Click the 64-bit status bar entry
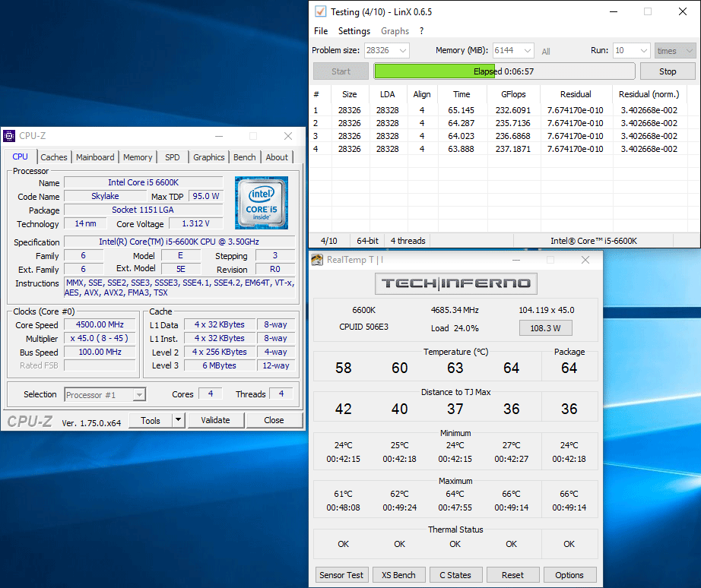 point(367,241)
